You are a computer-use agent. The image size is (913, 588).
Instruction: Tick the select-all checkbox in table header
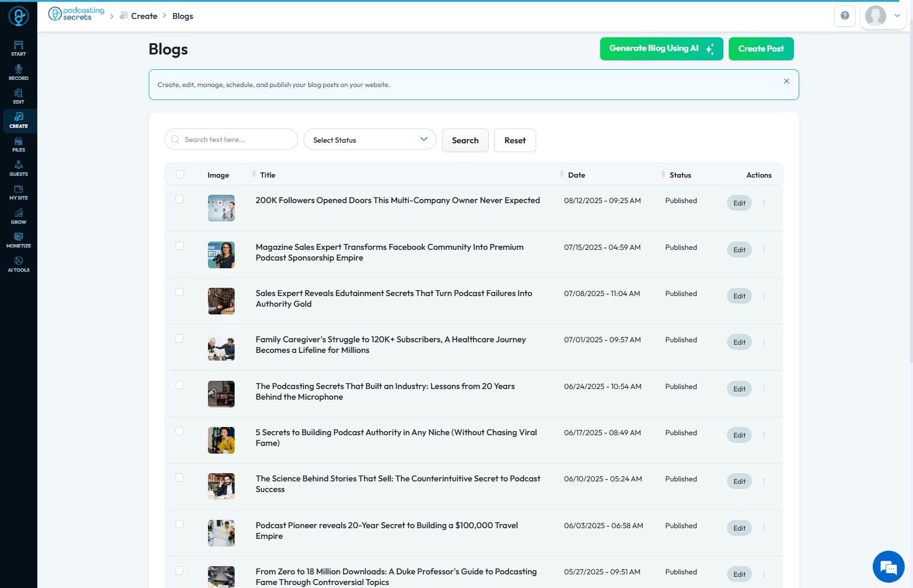click(180, 174)
